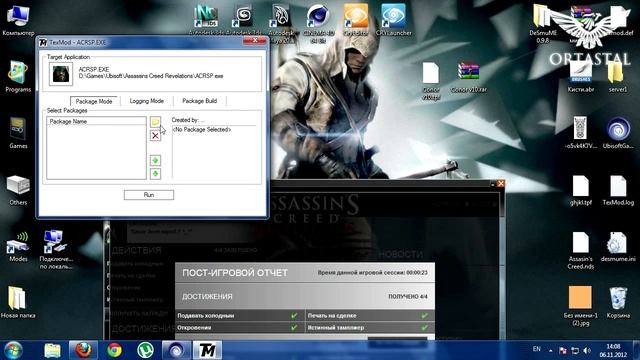Click the red X remove-package icon
Viewport: 640px width, 360px height.
[x=155, y=136]
